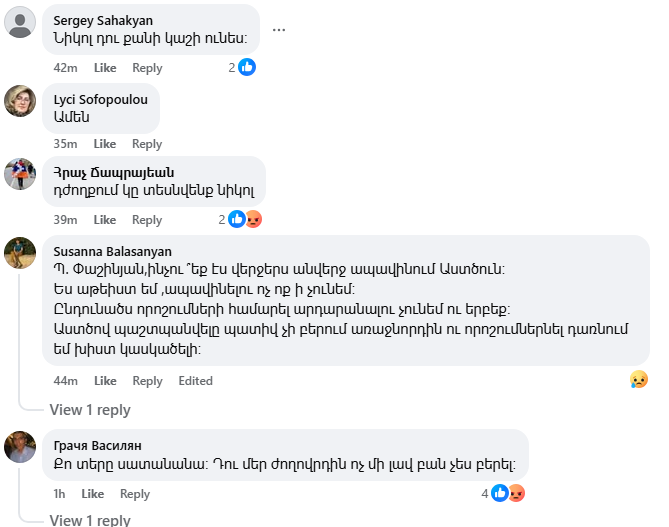Expand the reply under Susanna Balasanyan's comment
This screenshot has width=669, height=527.
(x=90, y=410)
